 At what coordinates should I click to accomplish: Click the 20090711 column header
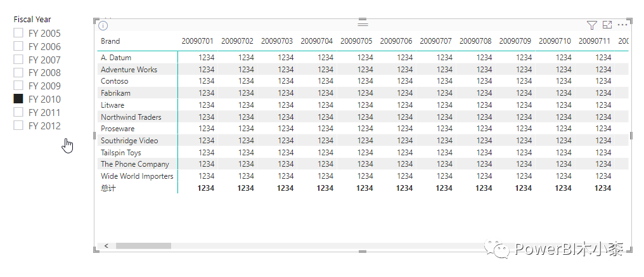click(x=595, y=41)
